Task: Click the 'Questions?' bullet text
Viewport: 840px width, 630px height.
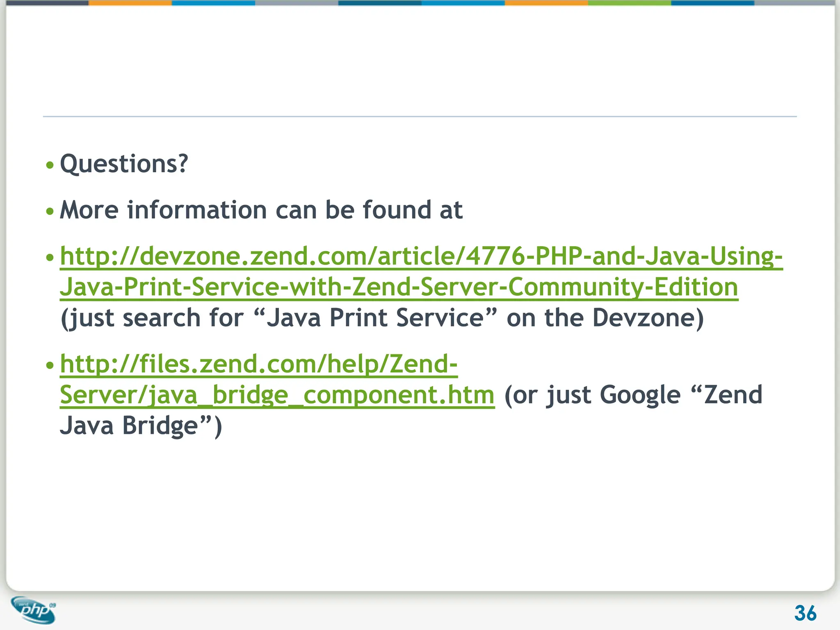Action: coord(124,164)
